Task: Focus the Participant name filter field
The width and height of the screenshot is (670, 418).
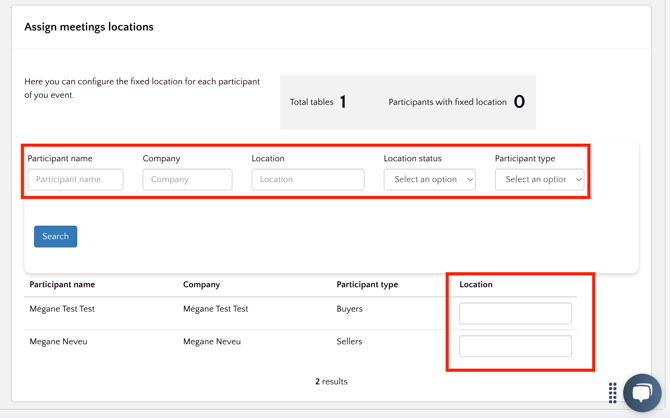Action: 76,180
